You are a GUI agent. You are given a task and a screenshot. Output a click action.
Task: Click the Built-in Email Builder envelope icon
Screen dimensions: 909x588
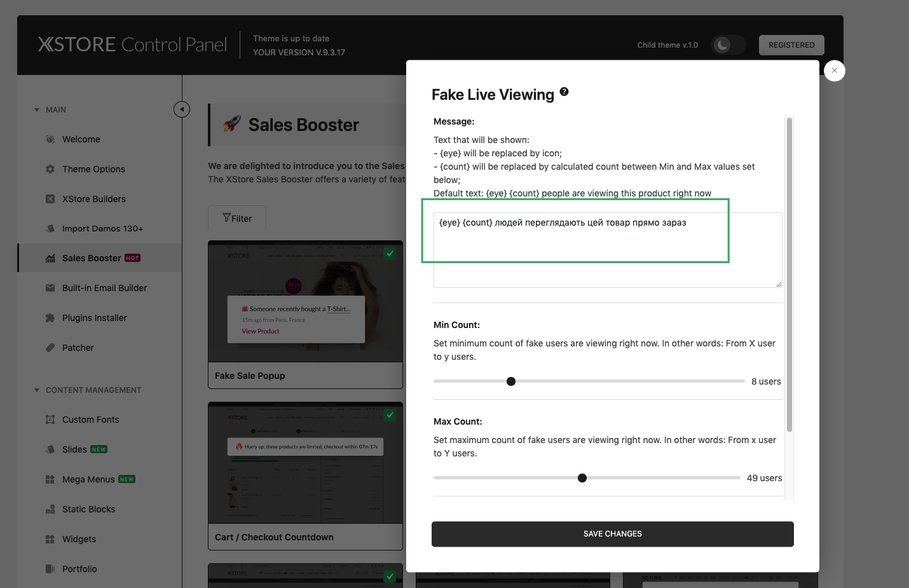(50, 288)
